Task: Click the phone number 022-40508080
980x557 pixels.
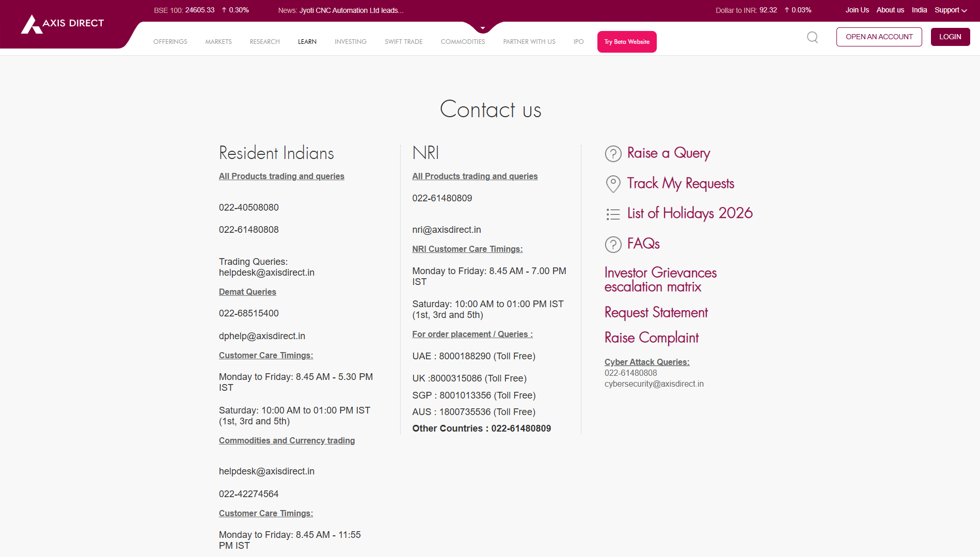Action: (x=249, y=208)
